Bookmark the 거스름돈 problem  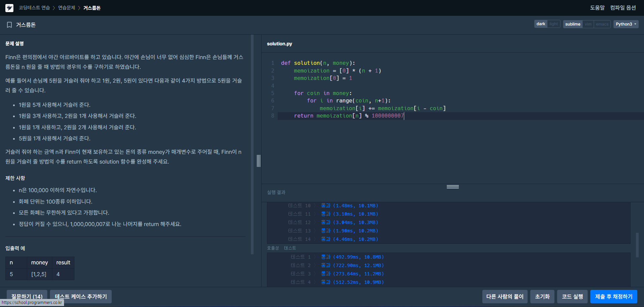(9, 25)
